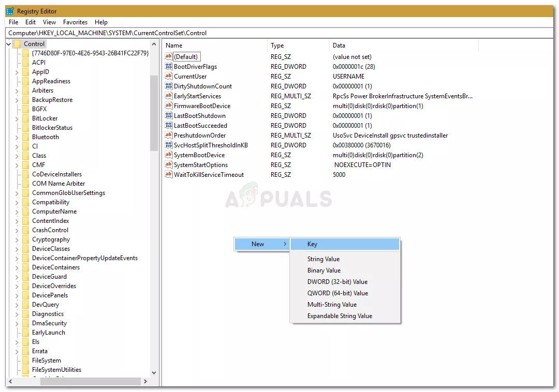Click the Class folder icon
Screen dimensions: 559x392
tap(25, 156)
